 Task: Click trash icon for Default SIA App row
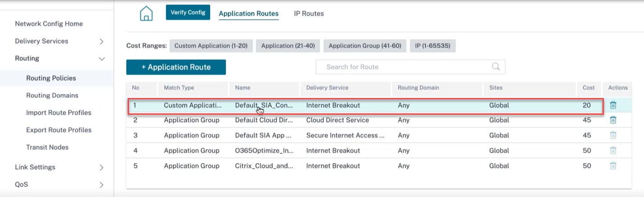(x=613, y=135)
